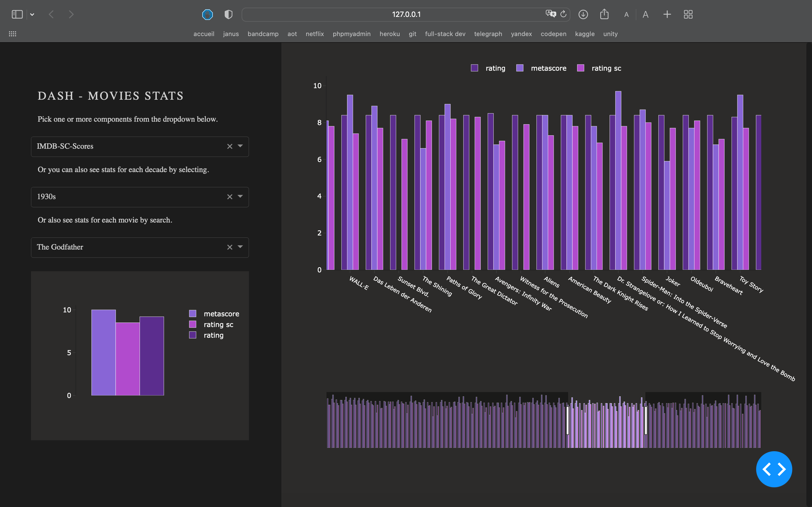This screenshot has height=507, width=812.
Task: Click the Safari sidebar toggle icon
Action: coord(17,14)
